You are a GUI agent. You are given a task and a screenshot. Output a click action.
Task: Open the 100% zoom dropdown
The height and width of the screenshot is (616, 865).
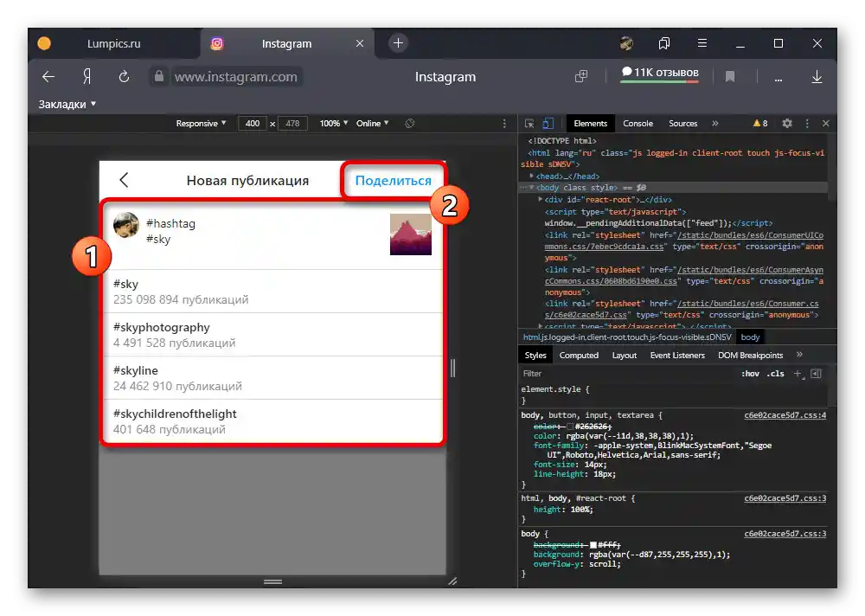pos(334,123)
